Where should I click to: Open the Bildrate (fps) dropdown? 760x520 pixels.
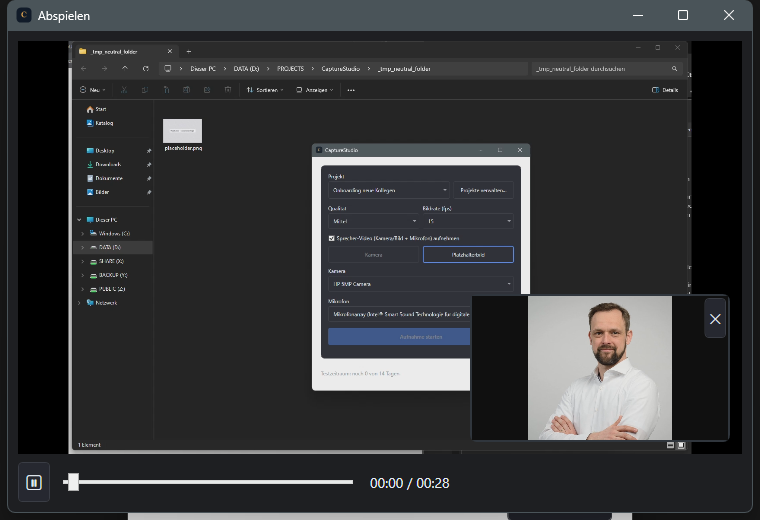point(468,221)
